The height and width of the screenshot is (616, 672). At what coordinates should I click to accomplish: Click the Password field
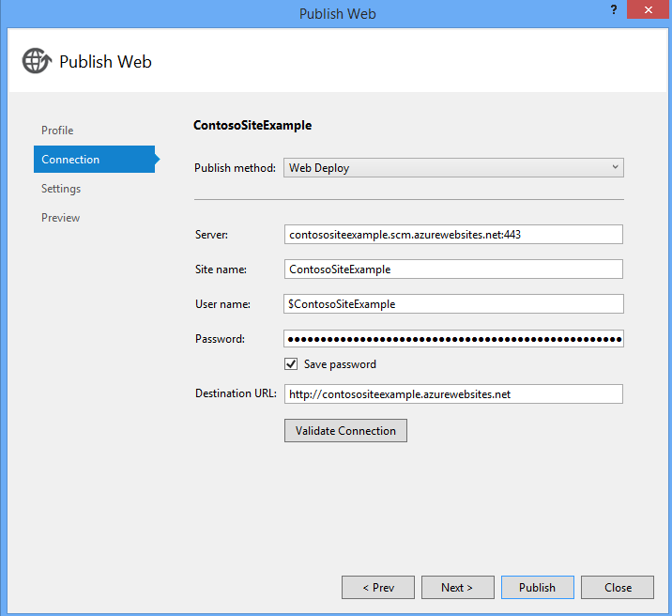pos(453,339)
